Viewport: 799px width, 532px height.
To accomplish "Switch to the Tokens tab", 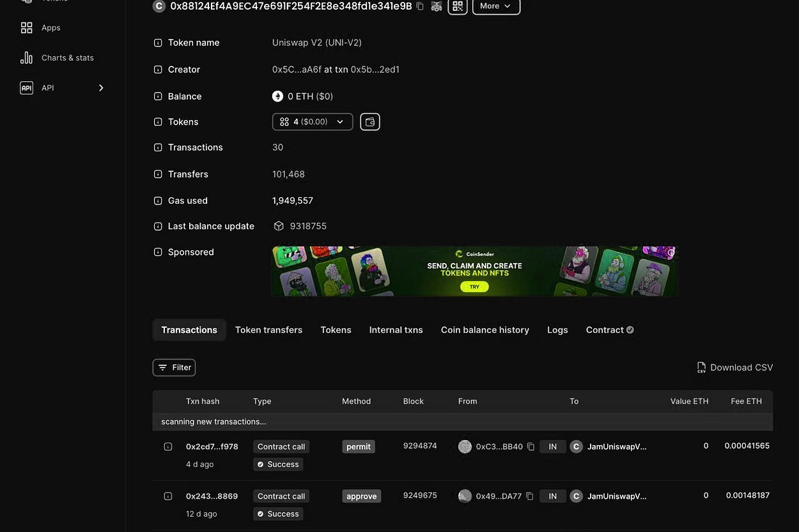I will (336, 330).
